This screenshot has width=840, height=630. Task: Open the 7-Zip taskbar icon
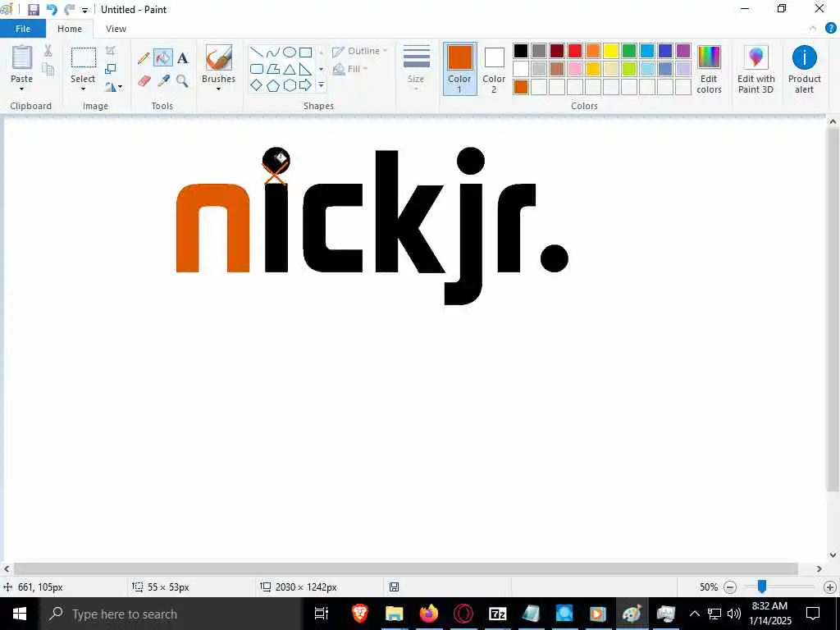(x=498, y=614)
